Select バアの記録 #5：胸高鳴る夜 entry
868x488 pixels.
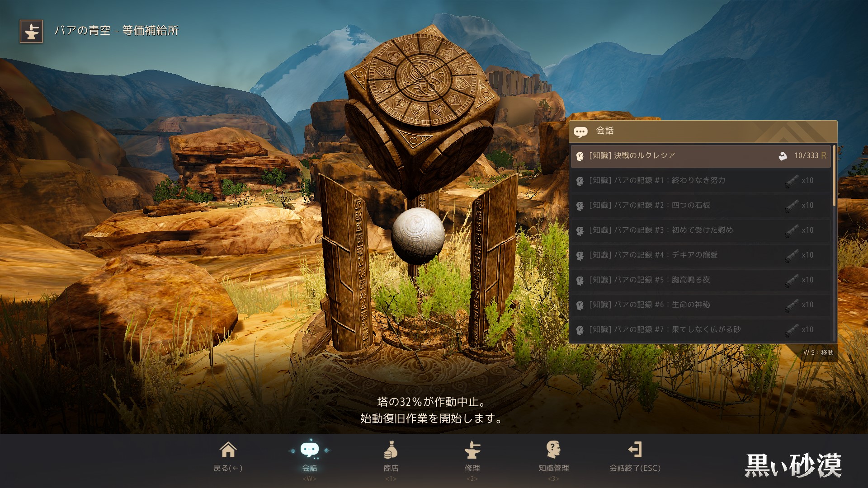coord(701,280)
